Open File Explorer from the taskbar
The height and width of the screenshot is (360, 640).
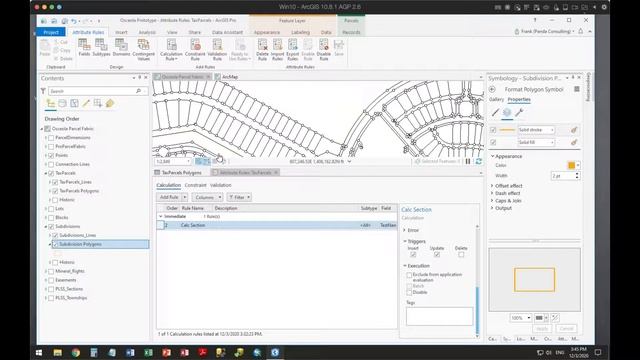point(58,352)
